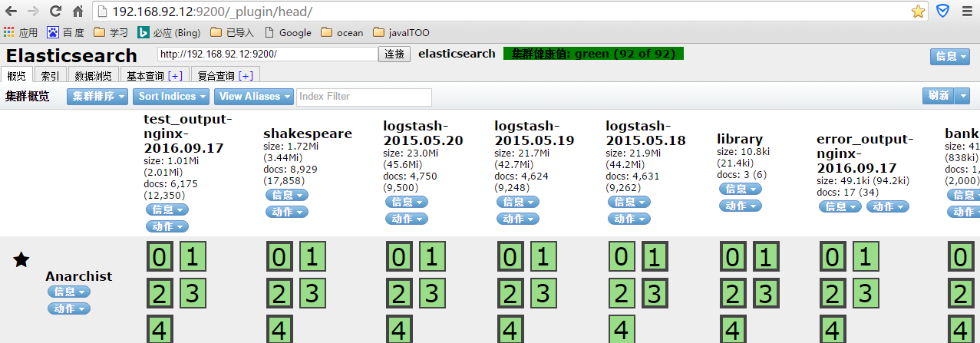
Task: Click the 刷新 refresh button
Action: coord(938,96)
